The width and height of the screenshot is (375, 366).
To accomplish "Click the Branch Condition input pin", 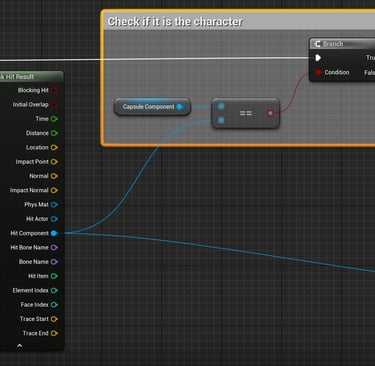I will point(318,72).
